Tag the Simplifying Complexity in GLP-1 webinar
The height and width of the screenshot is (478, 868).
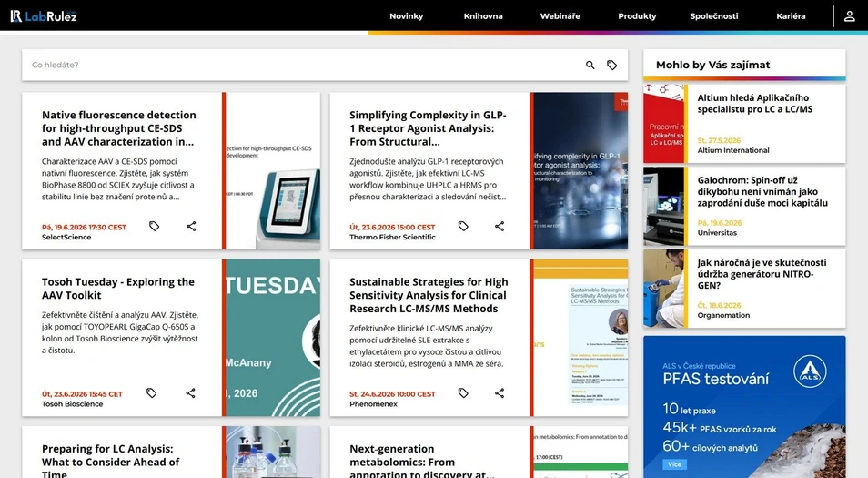(463, 226)
